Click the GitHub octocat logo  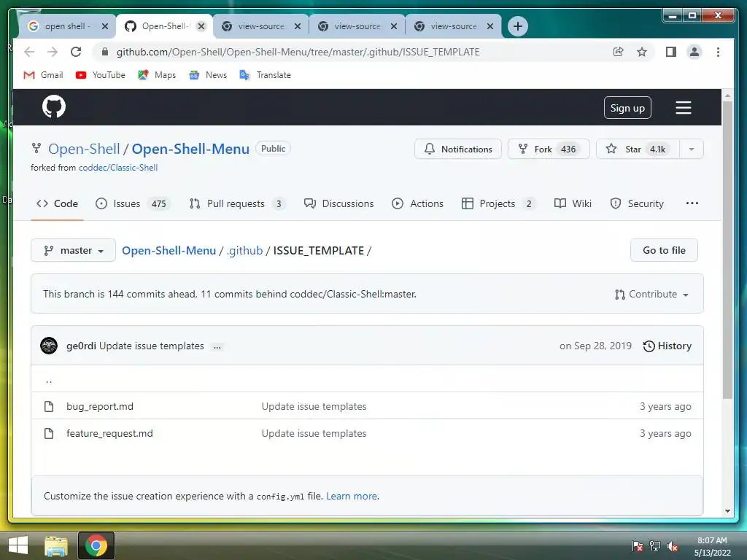tap(54, 106)
